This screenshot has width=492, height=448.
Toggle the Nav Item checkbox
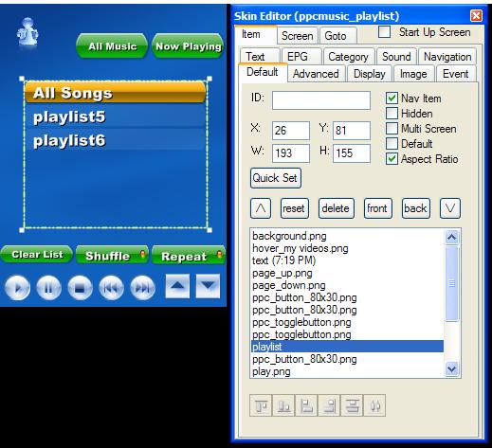(392, 99)
